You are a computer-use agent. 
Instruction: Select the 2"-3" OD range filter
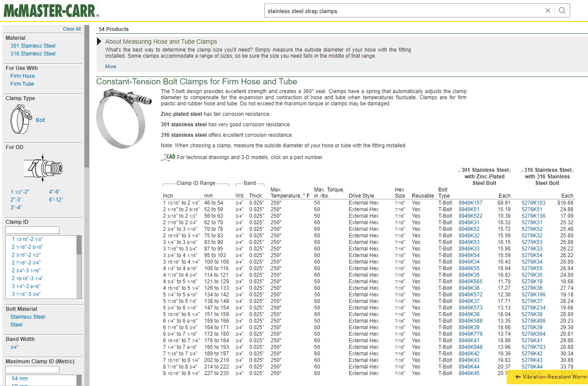click(16, 200)
